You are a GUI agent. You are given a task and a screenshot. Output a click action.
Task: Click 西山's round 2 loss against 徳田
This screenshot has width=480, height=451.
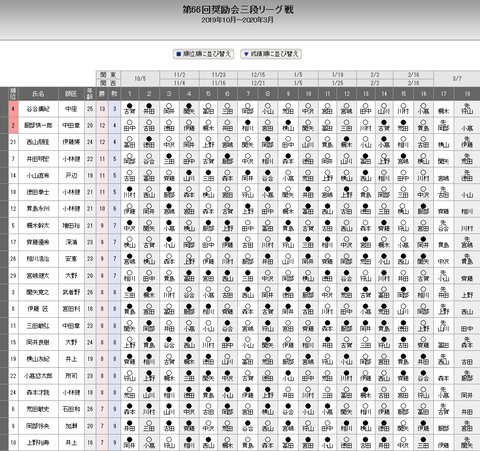(149, 142)
